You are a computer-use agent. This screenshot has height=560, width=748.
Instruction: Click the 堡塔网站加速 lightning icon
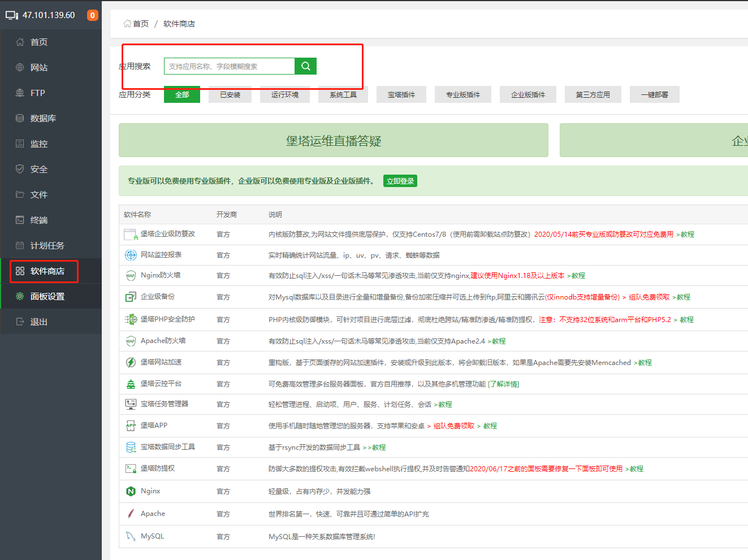pos(131,362)
